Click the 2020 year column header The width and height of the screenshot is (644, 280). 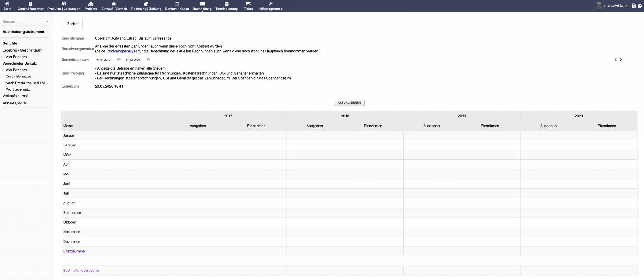(579, 116)
